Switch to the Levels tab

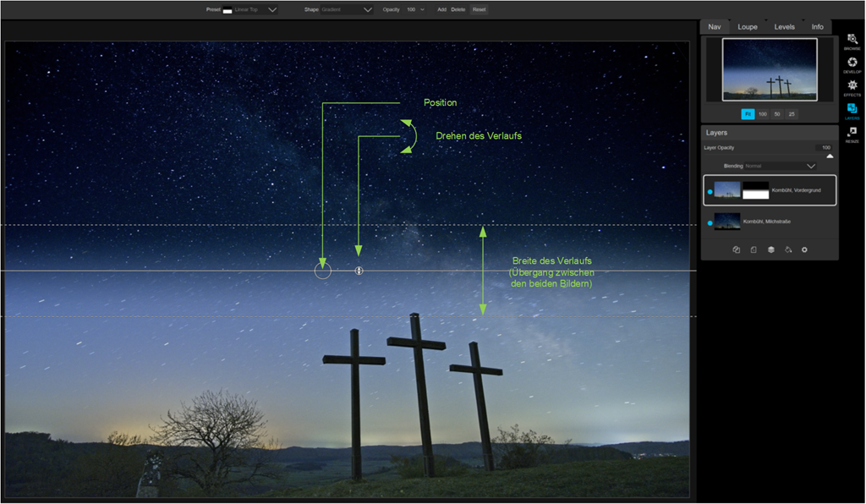click(784, 27)
